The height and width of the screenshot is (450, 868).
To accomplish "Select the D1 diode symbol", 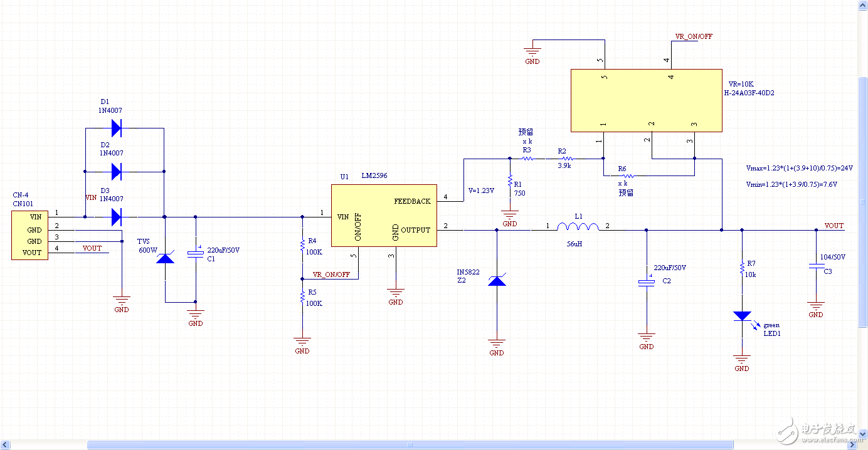I will [116, 128].
